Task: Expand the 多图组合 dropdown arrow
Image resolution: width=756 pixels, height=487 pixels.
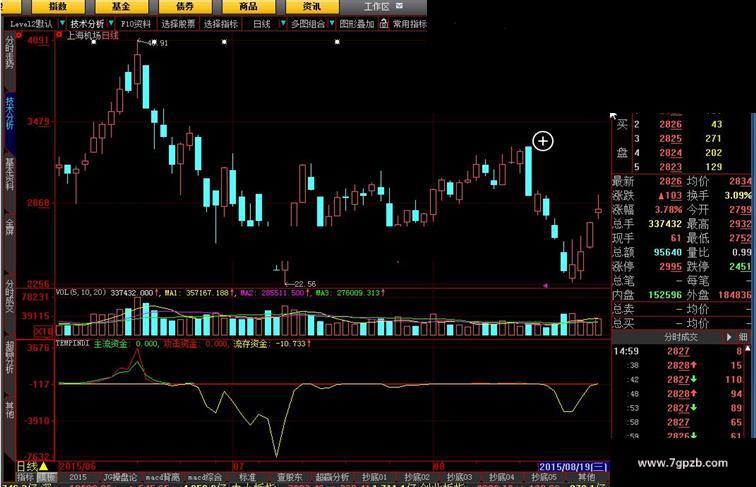Action: [x=331, y=23]
